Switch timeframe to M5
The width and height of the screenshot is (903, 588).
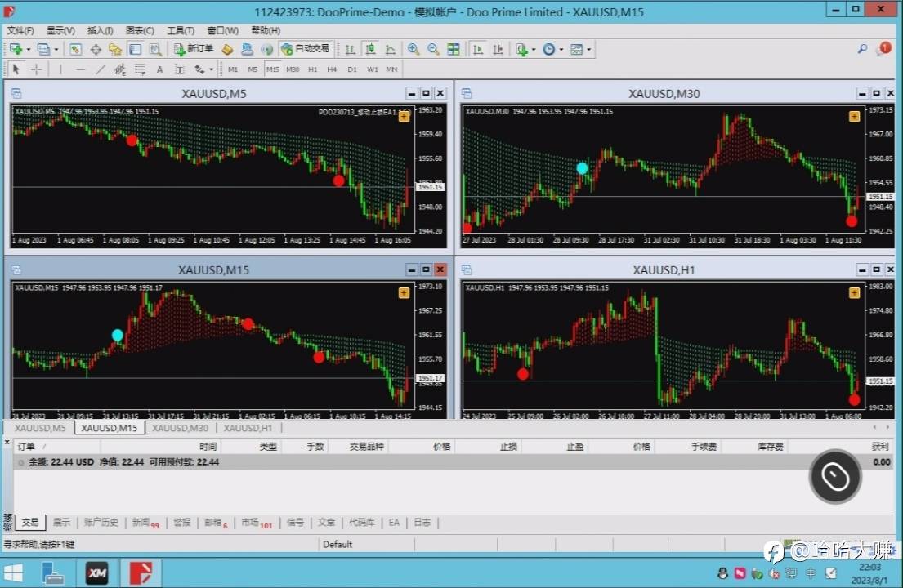pyautogui.click(x=253, y=69)
